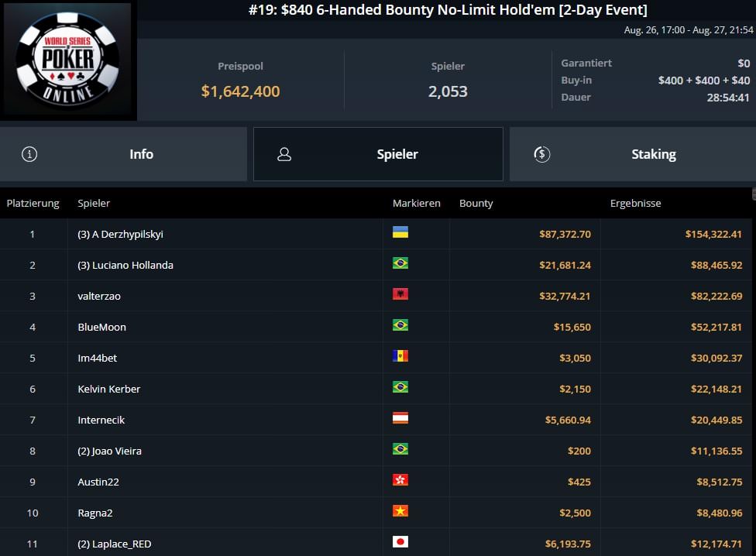Click the Hong Kong flag for Austin22

[400, 480]
